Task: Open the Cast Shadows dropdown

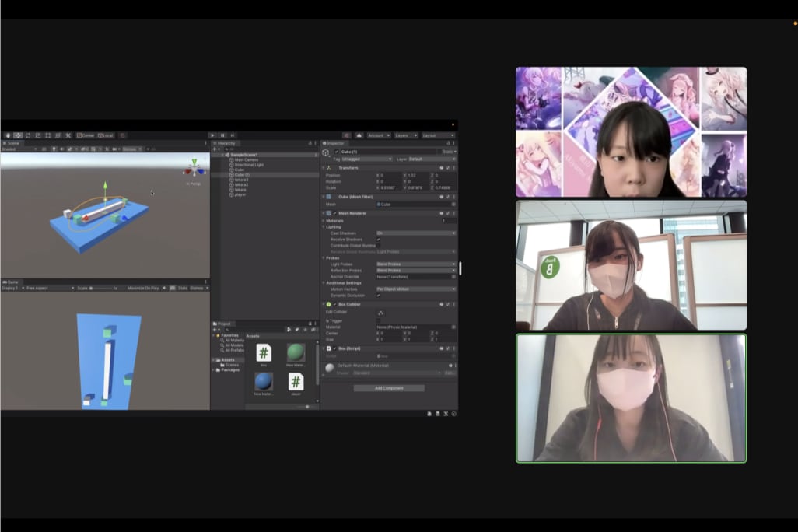Action: [415, 233]
